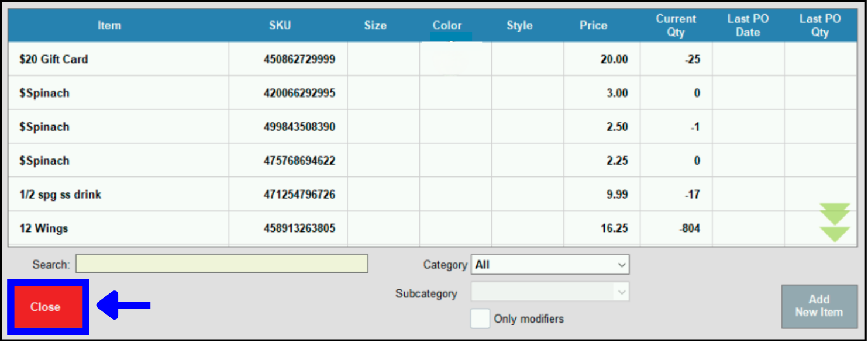Select the 1/2 spg ss drink item

point(60,195)
